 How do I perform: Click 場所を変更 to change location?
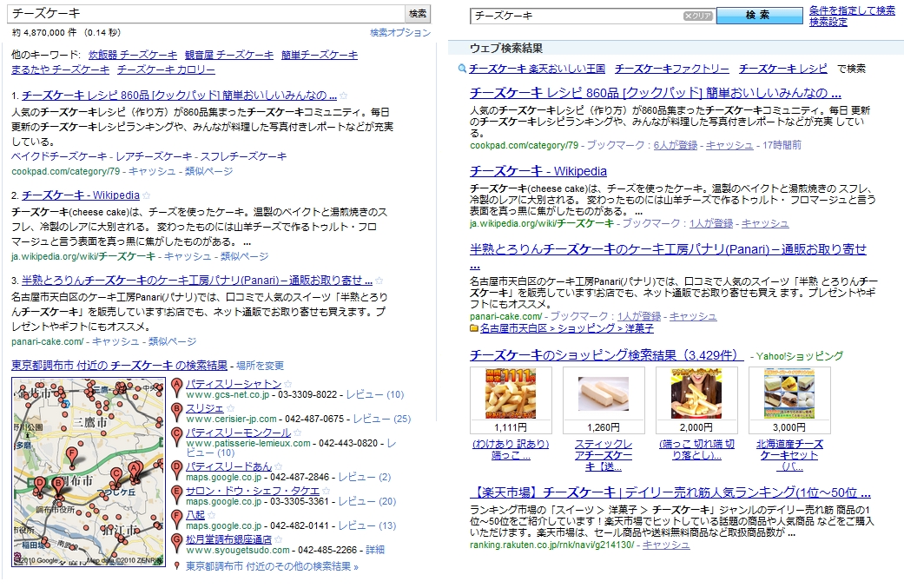click(260, 366)
